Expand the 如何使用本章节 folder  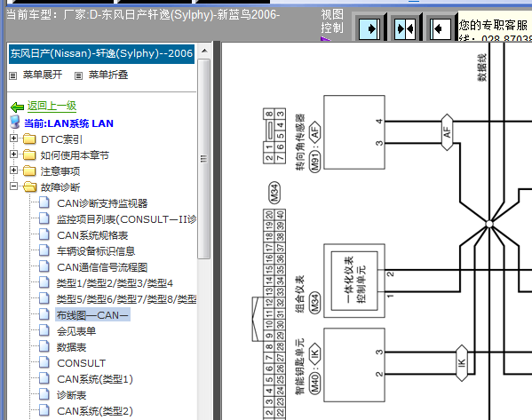[x=13, y=154]
